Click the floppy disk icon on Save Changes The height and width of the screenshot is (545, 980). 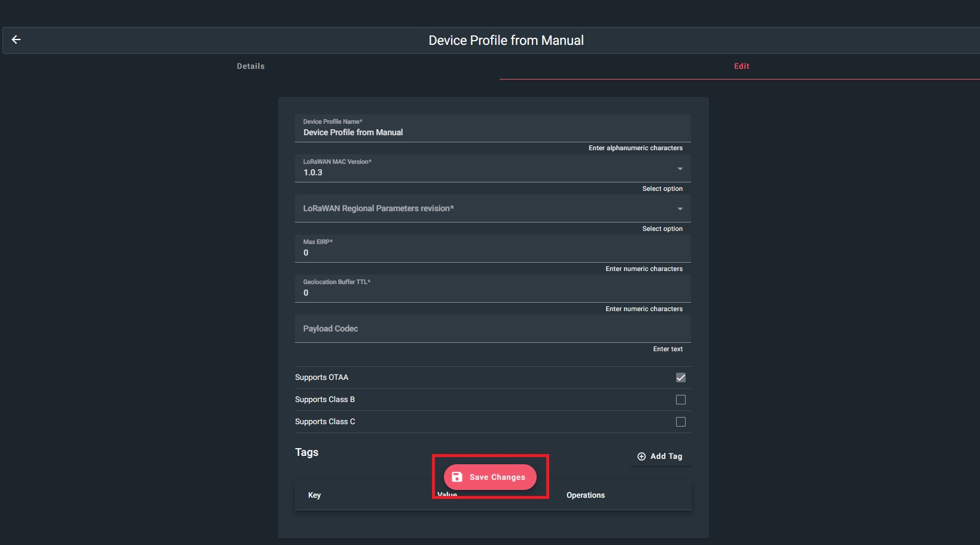coord(458,477)
